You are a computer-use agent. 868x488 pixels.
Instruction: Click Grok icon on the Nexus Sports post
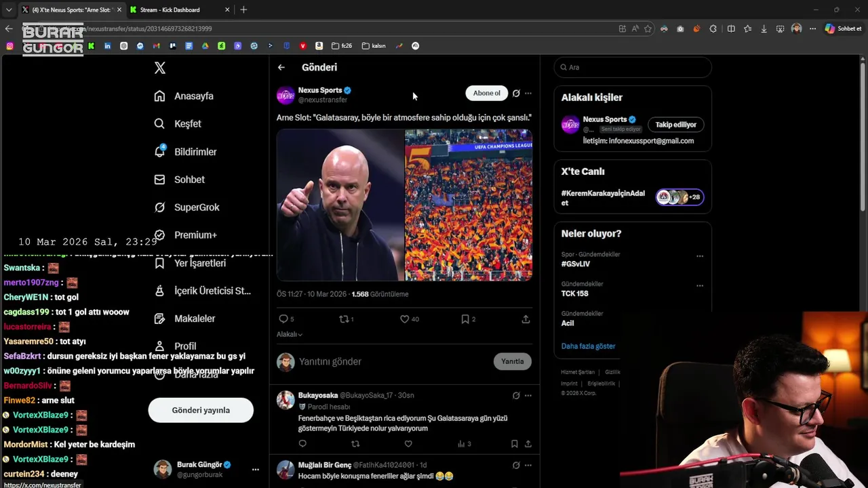click(516, 94)
